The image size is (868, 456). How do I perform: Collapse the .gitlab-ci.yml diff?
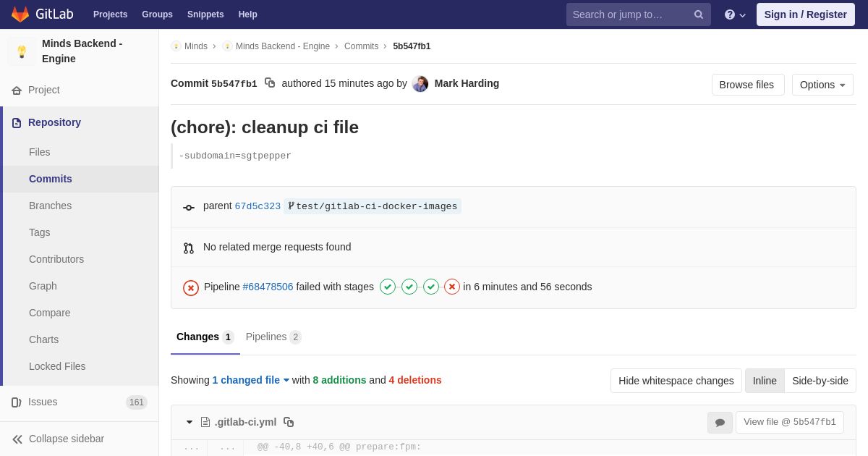190,422
